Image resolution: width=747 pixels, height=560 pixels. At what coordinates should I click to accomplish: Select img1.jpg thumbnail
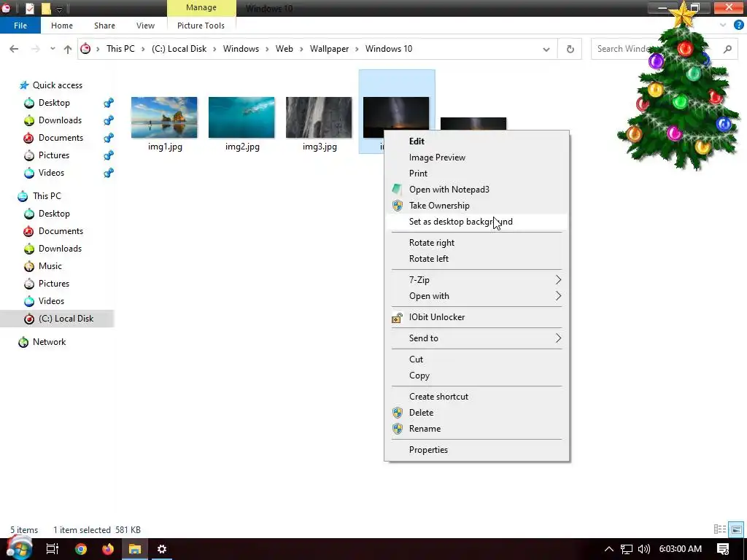[164, 117]
